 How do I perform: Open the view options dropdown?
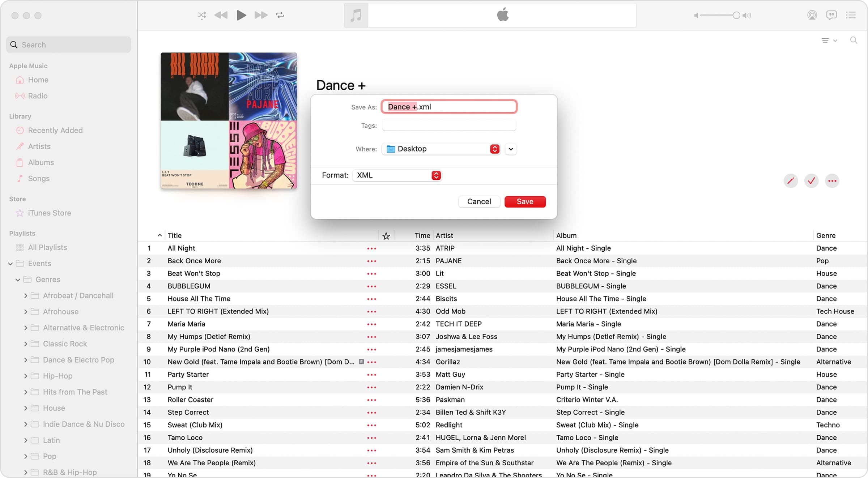pyautogui.click(x=829, y=40)
